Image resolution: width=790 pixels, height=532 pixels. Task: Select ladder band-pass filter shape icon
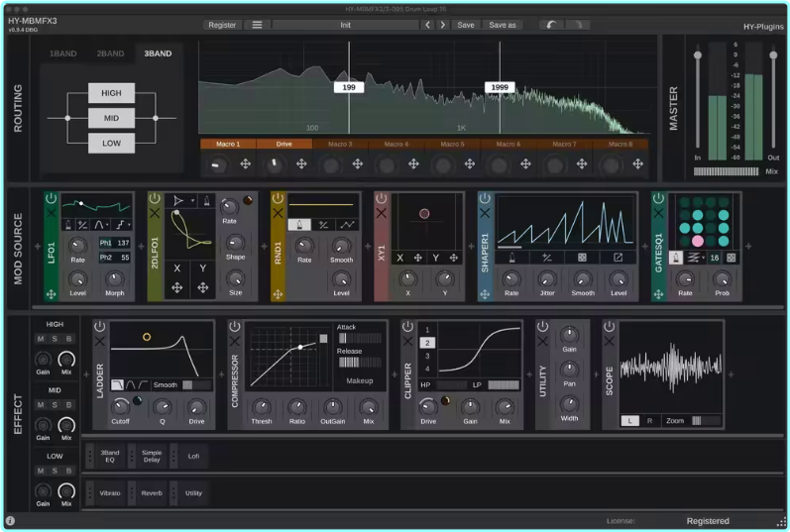point(131,385)
